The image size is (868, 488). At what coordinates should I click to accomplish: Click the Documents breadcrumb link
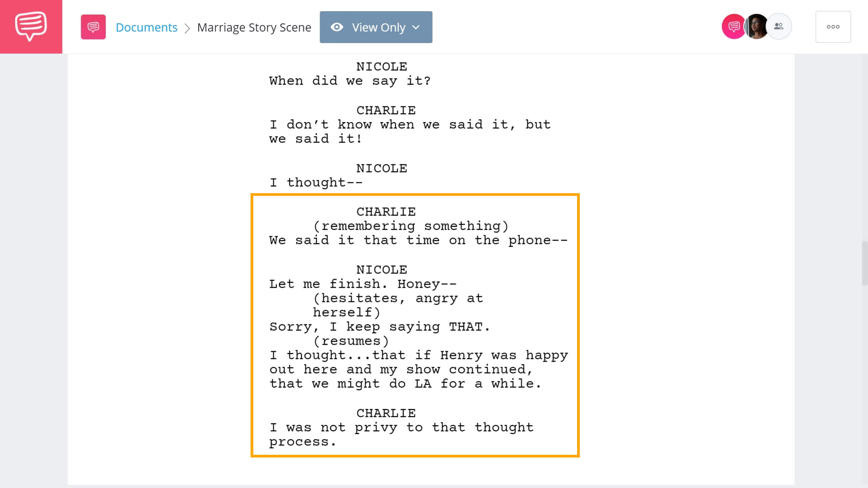tap(147, 27)
